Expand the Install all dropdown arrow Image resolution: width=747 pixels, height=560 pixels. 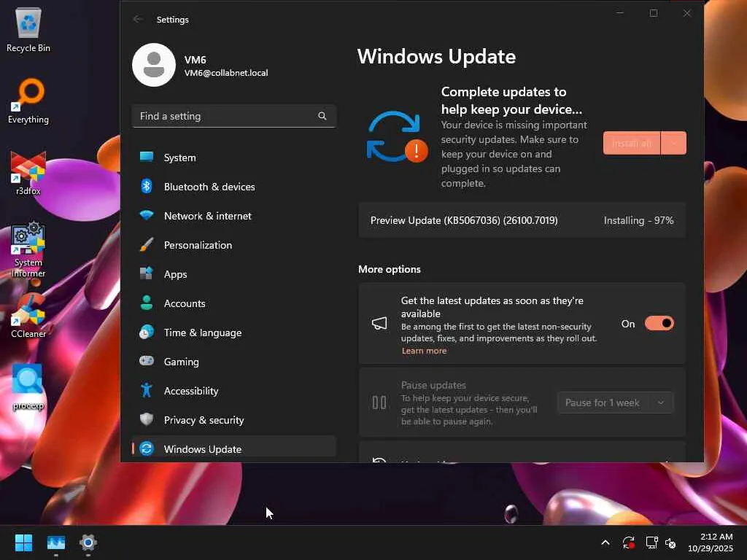[x=673, y=143]
